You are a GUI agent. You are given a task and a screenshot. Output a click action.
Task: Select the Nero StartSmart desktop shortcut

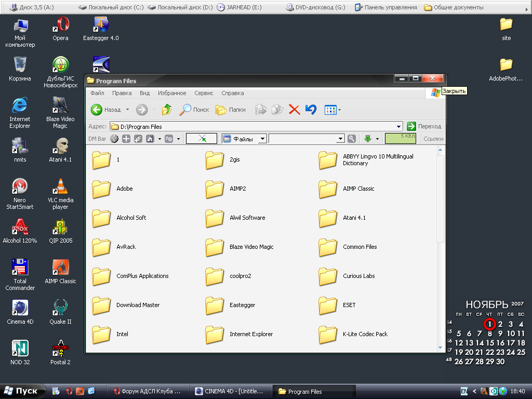pyautogui.click(x=20, y=194)
